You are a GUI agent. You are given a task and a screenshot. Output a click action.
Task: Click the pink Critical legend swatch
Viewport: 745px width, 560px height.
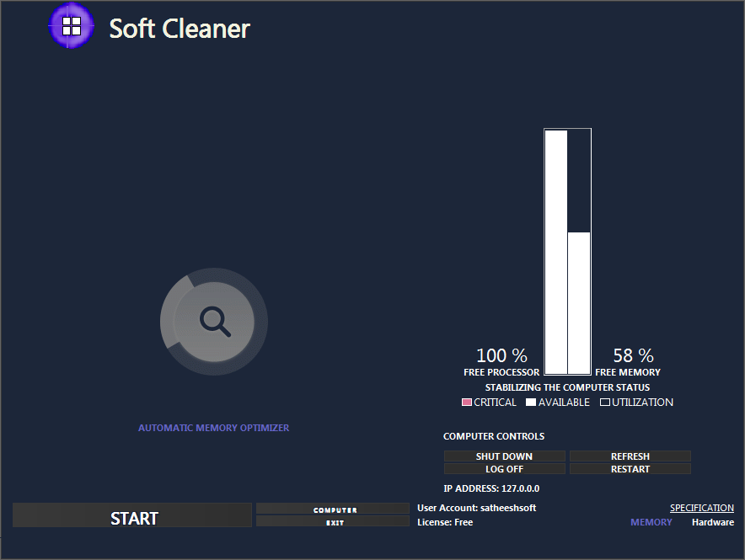(x=467, y=403)
